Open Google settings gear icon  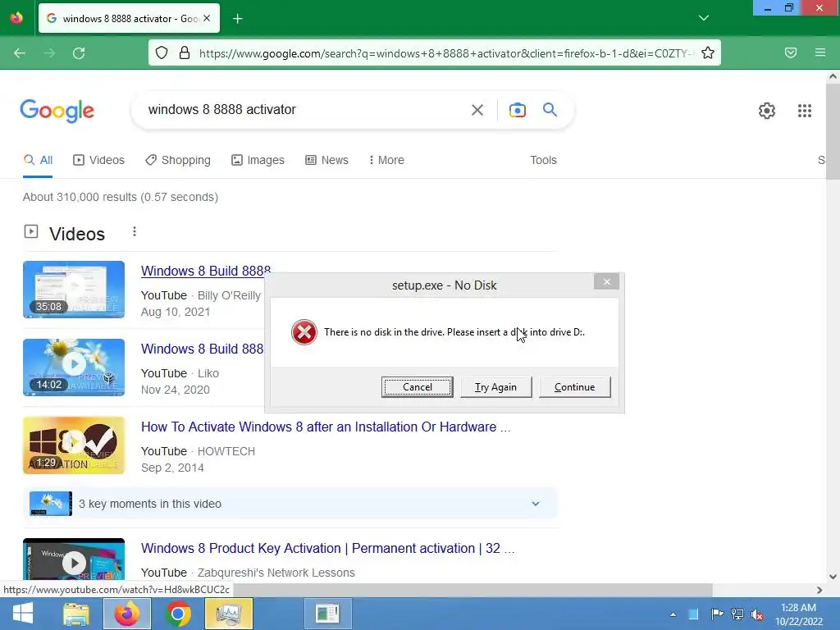click(x=767, y=111)
